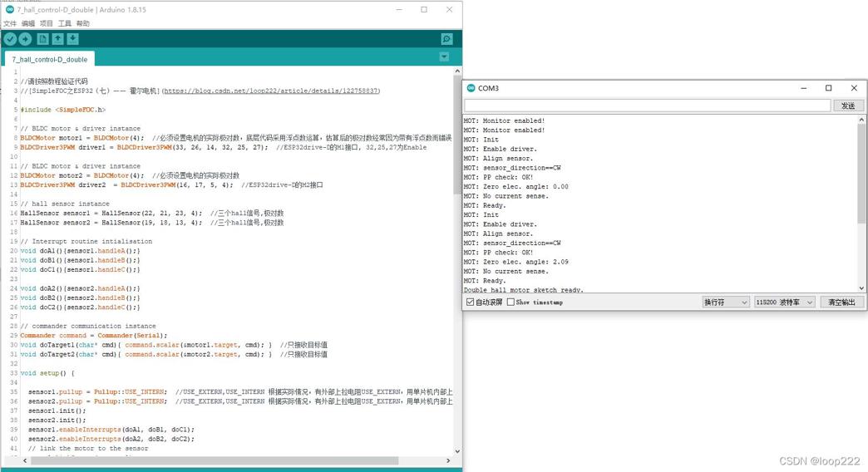Click the Arduino logo in IDE title bar
The height and width of the screenshot is (472, 868).
9,9
